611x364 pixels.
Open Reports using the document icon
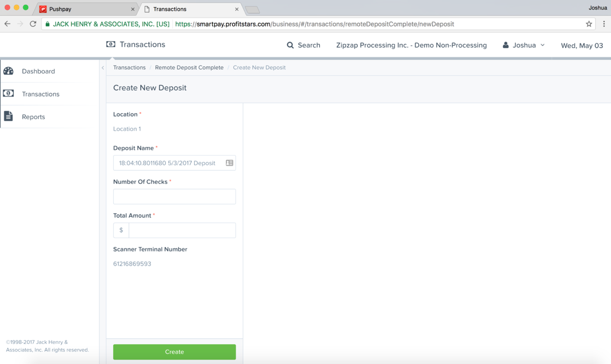8,116
